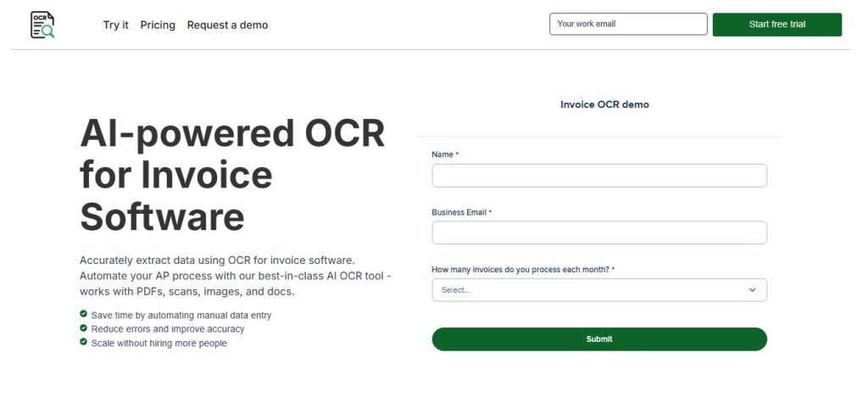Submit the Invoice OCR demo form
Screen dimensions: 868x414
[x=598, y=339]
